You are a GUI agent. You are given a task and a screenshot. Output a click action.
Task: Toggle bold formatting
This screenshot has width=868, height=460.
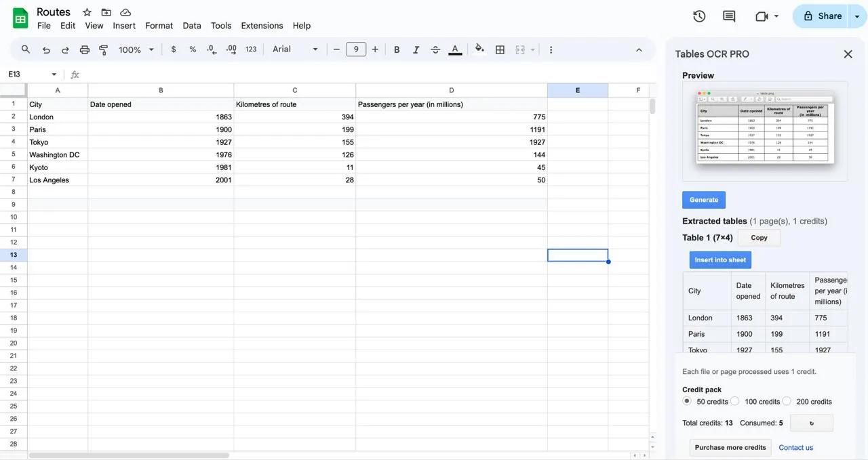[397, 49]
